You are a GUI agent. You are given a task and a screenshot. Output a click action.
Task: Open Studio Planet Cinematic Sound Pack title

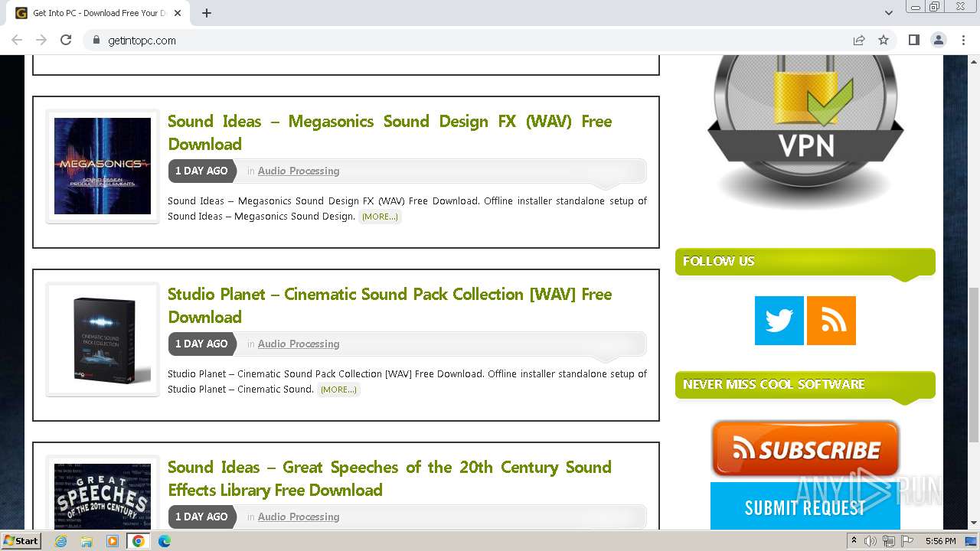coord(390,305)
